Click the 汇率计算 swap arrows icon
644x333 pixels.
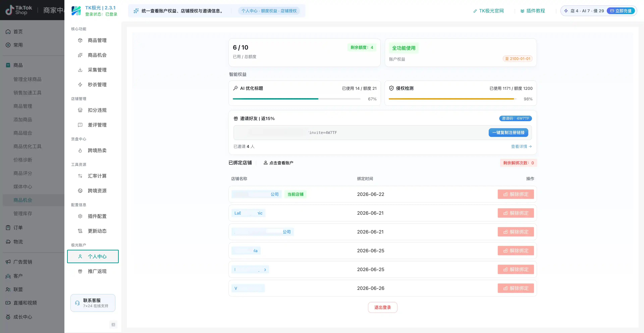click(80, 176)
